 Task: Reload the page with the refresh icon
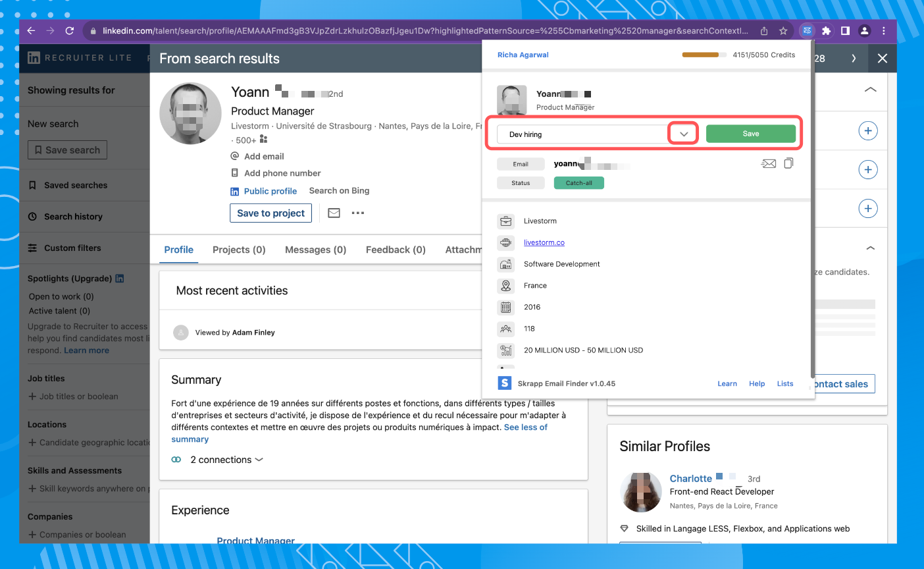tap(69, 31)
